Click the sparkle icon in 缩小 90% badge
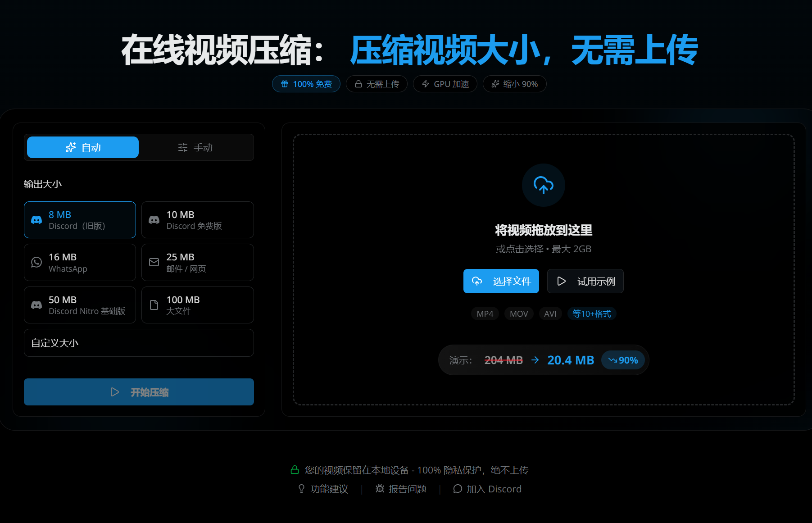This screenshot has width=812, height=523. point(495,84)
